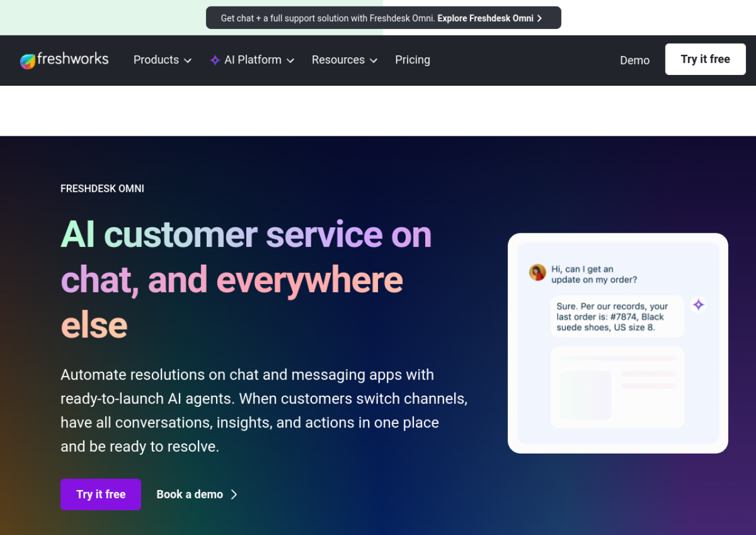Click the AI Platform sparkle icon
756x535 pixels.
pos(215,60)
